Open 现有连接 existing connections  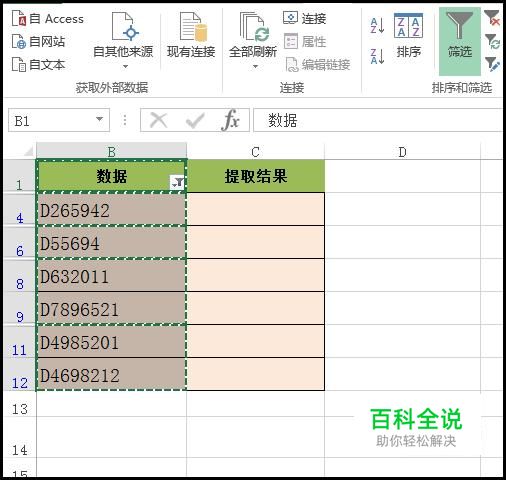191,35
